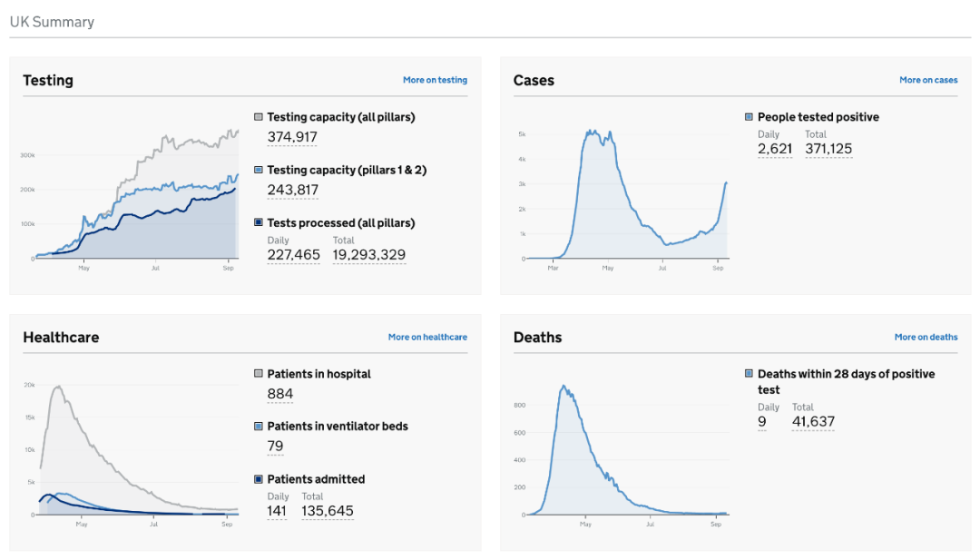The height and width of the screenshot is (560, 980).
Task: Click the Deaths line chart
Action: [x=622, y=455]
